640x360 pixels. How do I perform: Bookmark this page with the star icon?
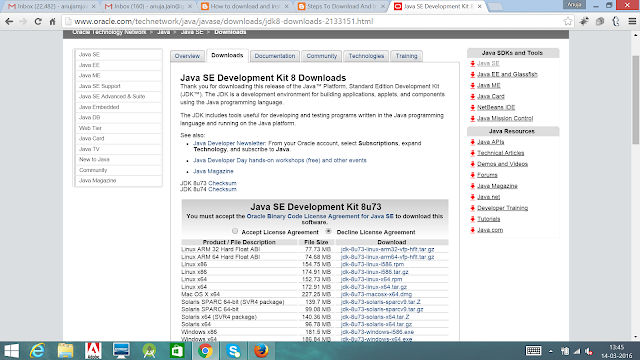[567, 22]
